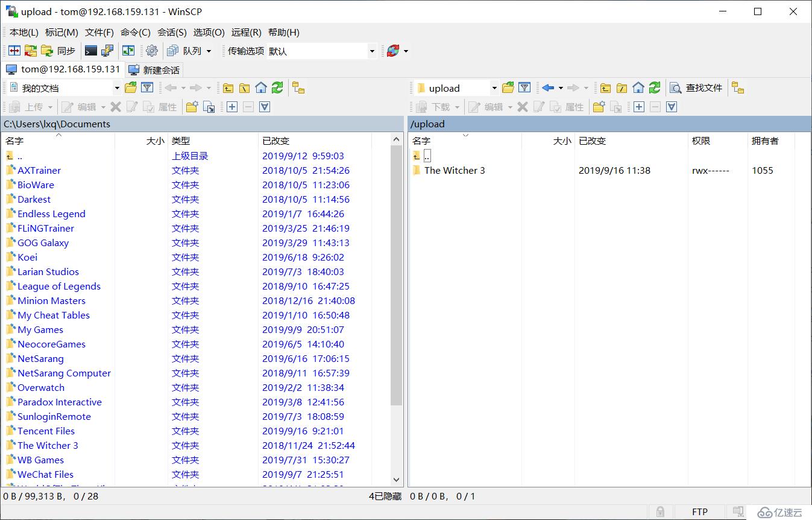This screenshot has height=520, width=812.
Task: Sort remote files by 拥有者 column
Action: (771, 141)
